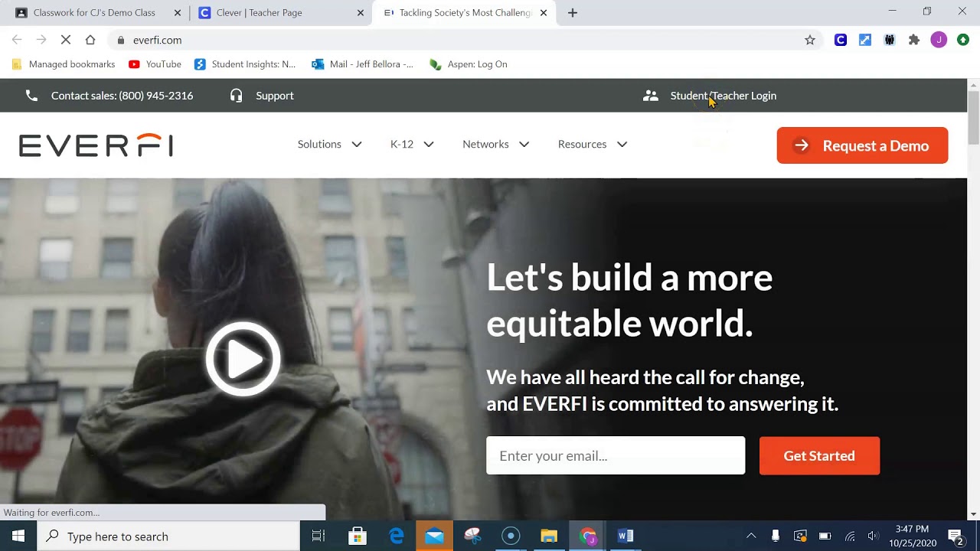The width and height of the screenshot is (980, 551).
Task: Show hidden system tray icons
Action: 751,536
